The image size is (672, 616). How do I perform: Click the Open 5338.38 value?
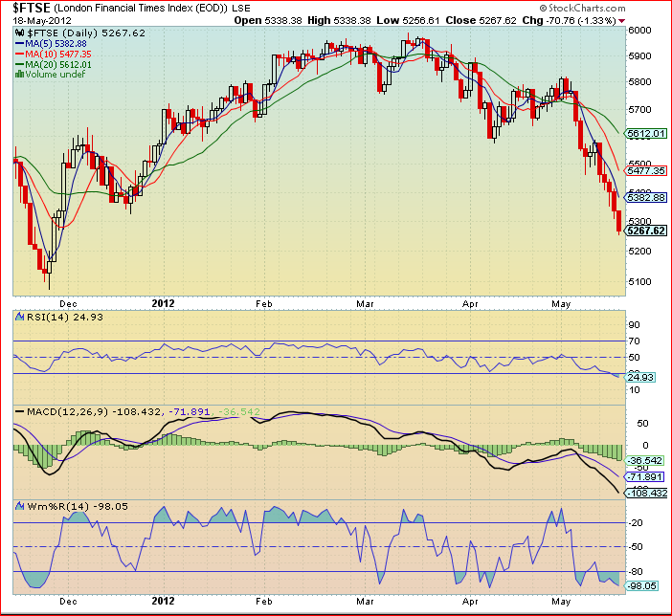pos(268,20)
